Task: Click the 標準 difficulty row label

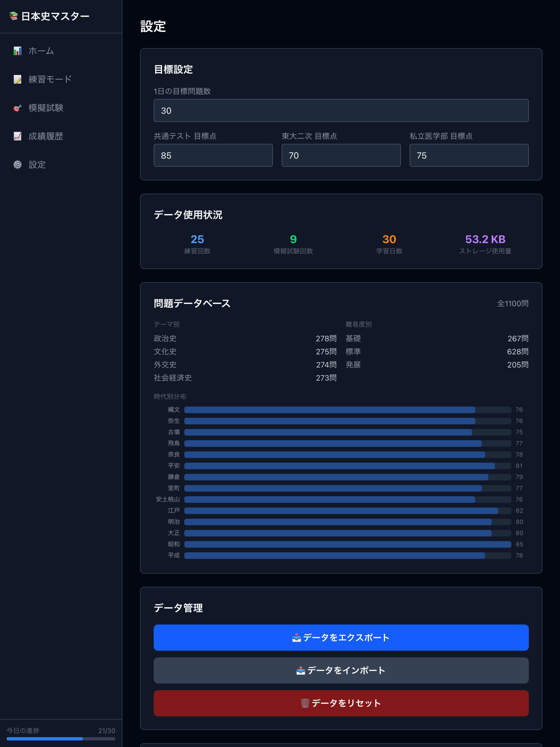Action: click(353, 352)
